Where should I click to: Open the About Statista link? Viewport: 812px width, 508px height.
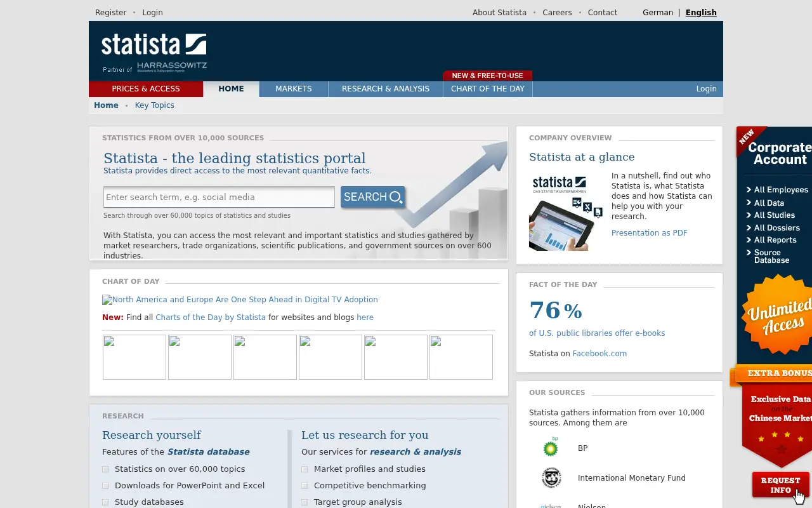point(499,12)
